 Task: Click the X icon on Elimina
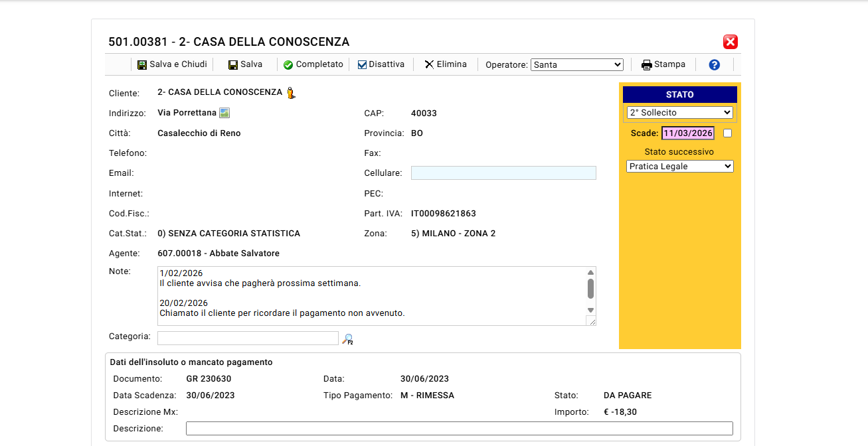[x=429, y=64]
